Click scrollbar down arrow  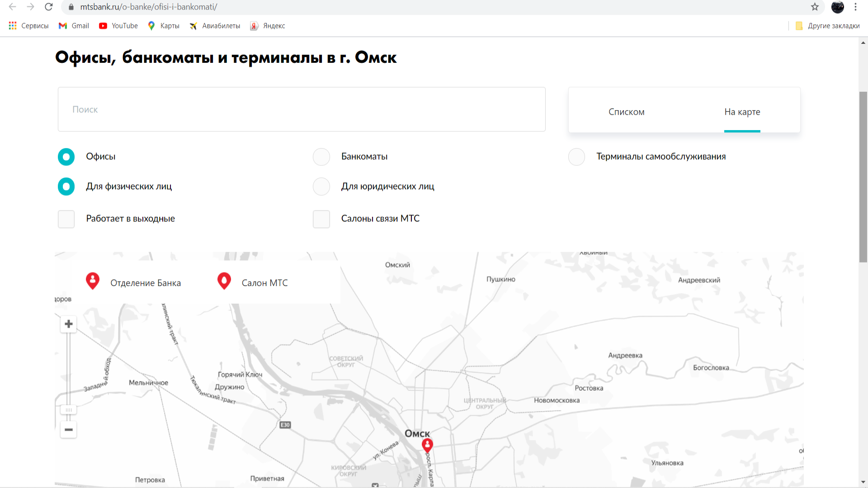pyautogui.click(x=863, y=482)
